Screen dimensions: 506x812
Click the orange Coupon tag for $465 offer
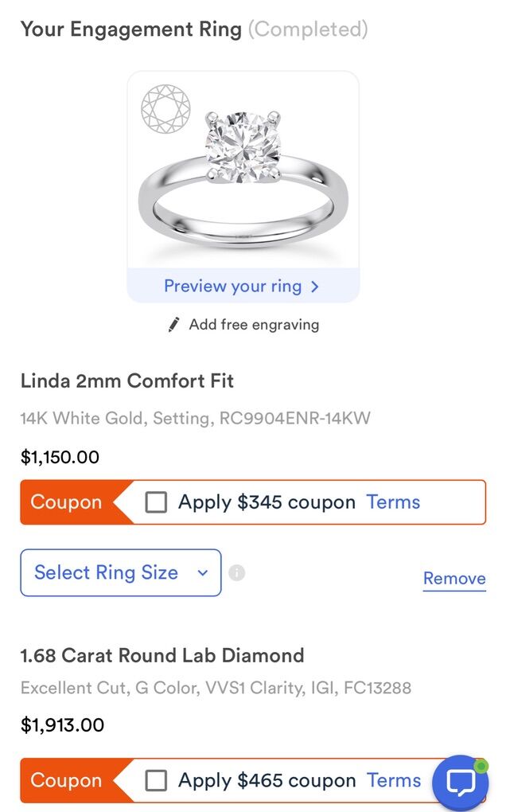click(x=67, y=780)
